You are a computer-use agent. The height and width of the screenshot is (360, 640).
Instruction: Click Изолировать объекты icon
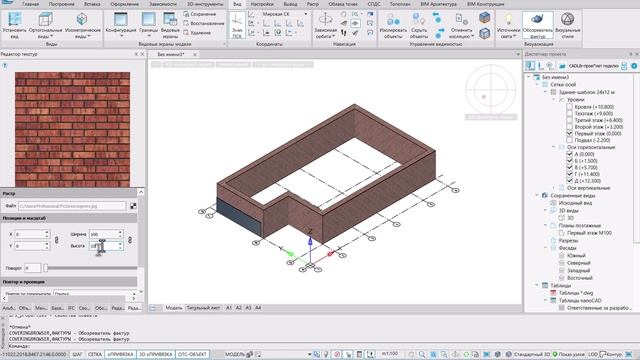click(x=393, y=20)
